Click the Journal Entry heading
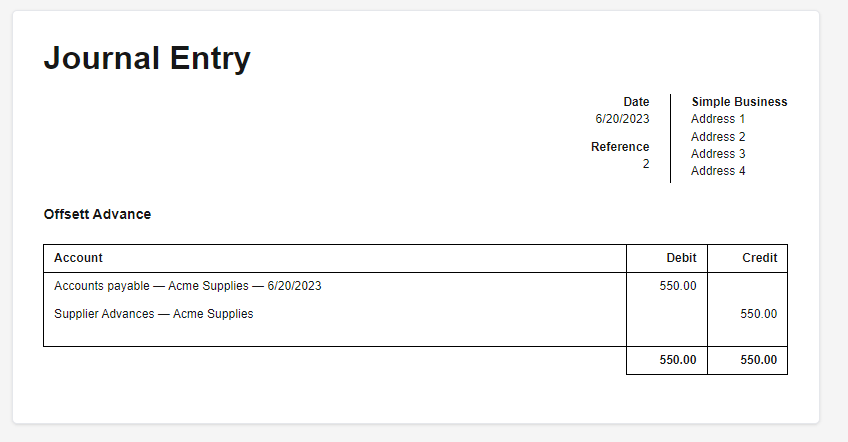Screen dimensions: 848x442 pyautogui.click(x=147, y=58)
